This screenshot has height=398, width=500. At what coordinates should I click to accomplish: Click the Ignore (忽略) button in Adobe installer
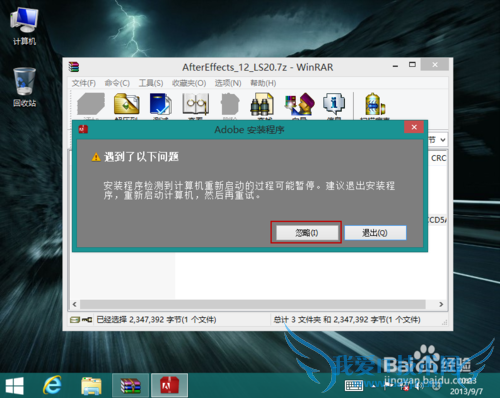click(306, 232)
